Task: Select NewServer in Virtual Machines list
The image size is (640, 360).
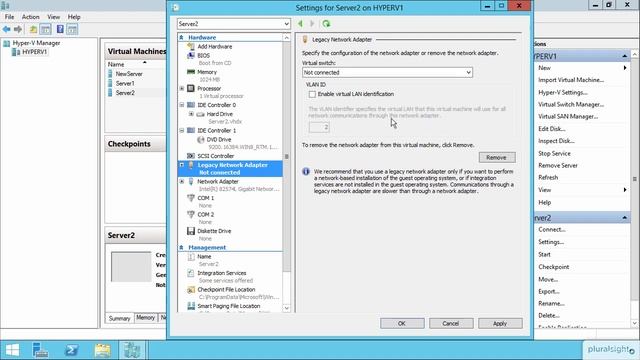Action: (129, 74)
